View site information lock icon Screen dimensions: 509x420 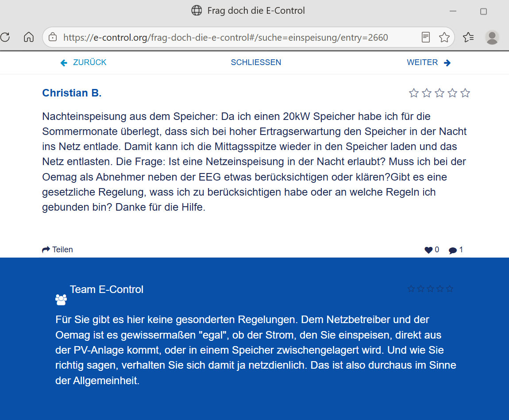tap(53, 37)
